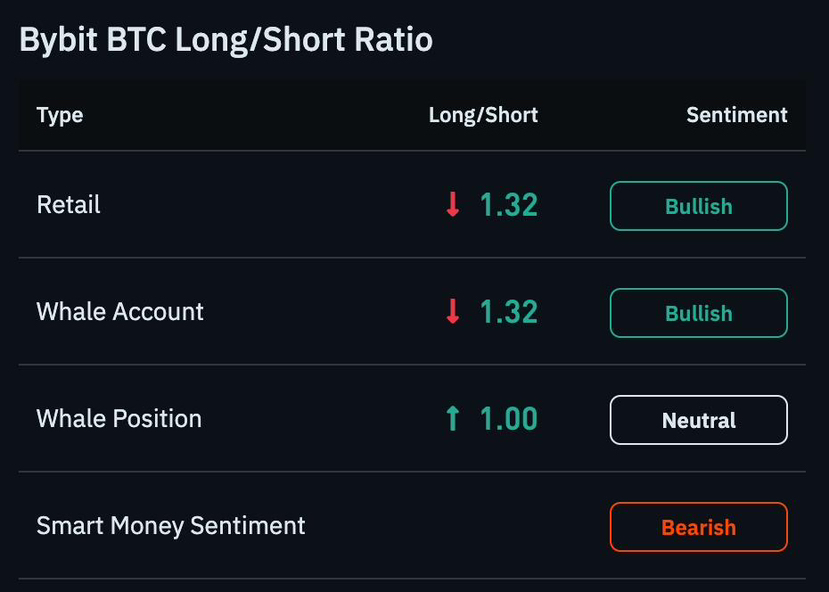
Task: Click the red down arrow beside Whale Account
Action: [x=453, y=311]
